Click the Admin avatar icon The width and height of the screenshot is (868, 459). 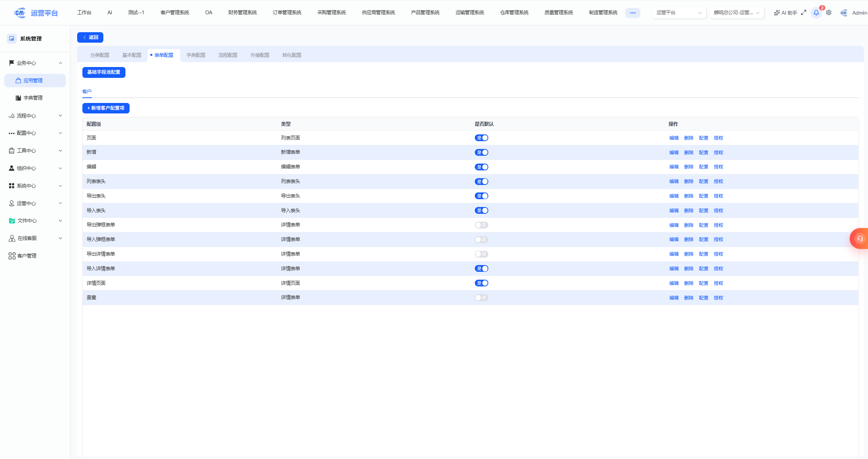pyautogui.click(x=844, y=13)
